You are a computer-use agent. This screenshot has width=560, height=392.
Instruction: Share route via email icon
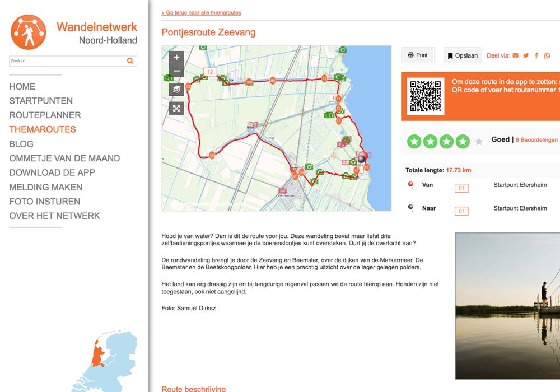(x=515, y=55)
